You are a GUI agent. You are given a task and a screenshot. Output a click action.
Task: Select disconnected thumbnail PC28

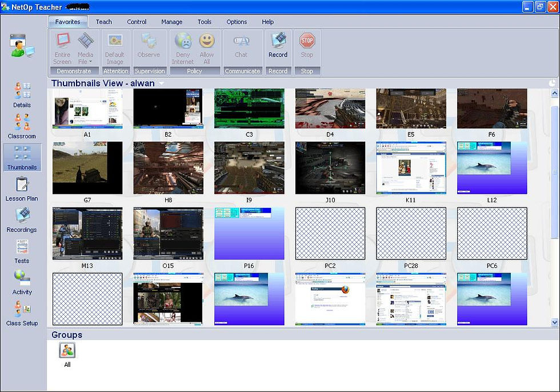coord(411,234)
